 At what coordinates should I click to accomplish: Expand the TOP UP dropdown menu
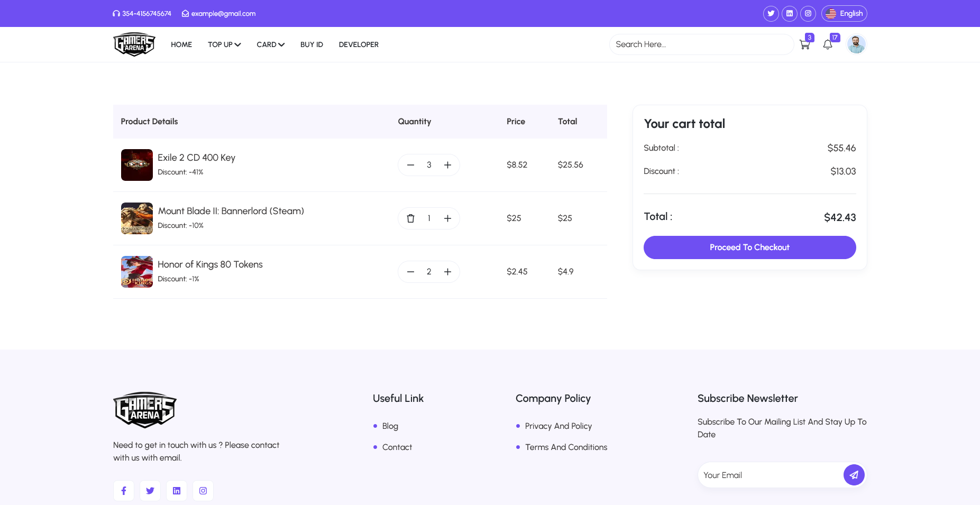tap(224, 44)
